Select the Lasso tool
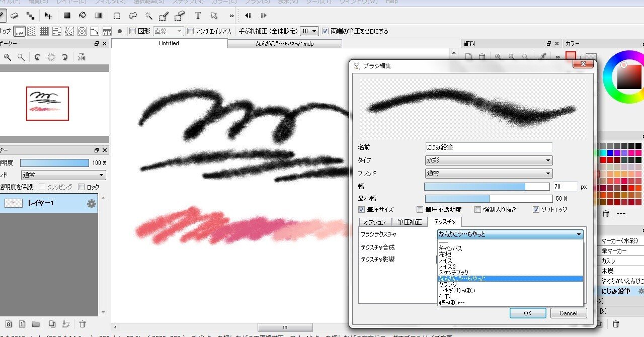The image size is (644, 337). coord(133,16)
